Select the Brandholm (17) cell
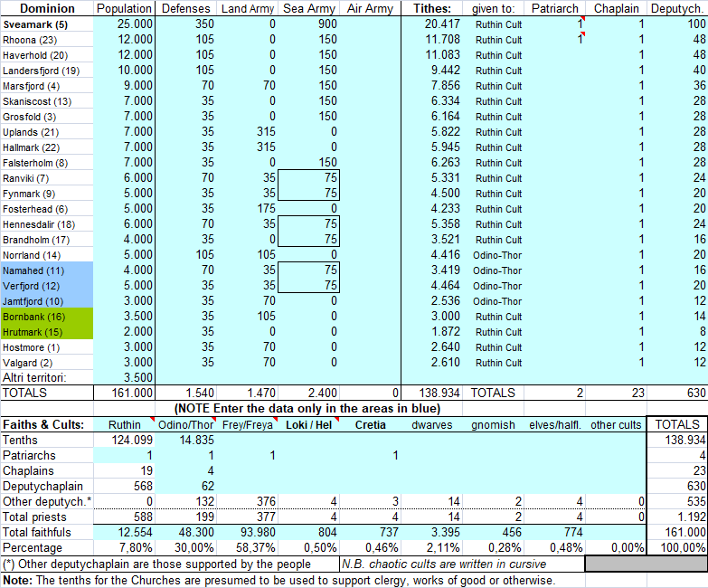This screenshot has height=588, width=708. coord(47,240)
